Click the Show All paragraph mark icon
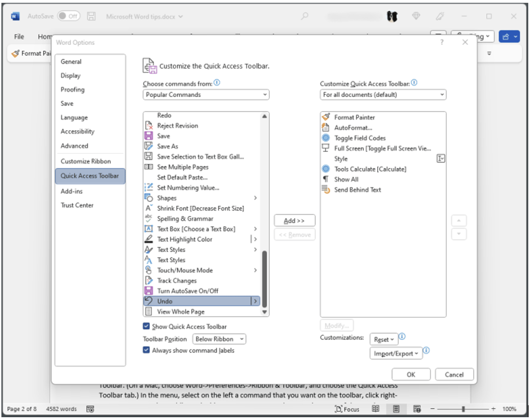The width and height of the screenshot is (530, 420). [x=326, y=179]
